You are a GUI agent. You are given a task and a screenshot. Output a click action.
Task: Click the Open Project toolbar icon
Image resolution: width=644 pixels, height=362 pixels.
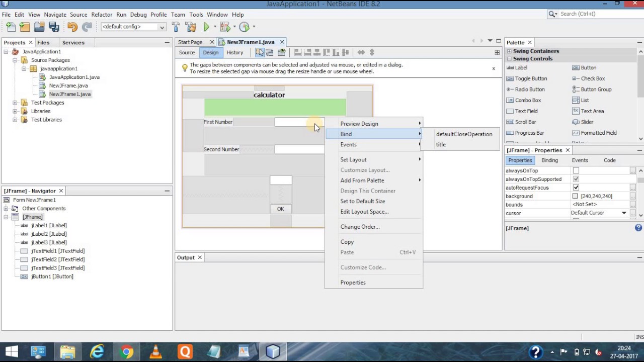[39, 27]
